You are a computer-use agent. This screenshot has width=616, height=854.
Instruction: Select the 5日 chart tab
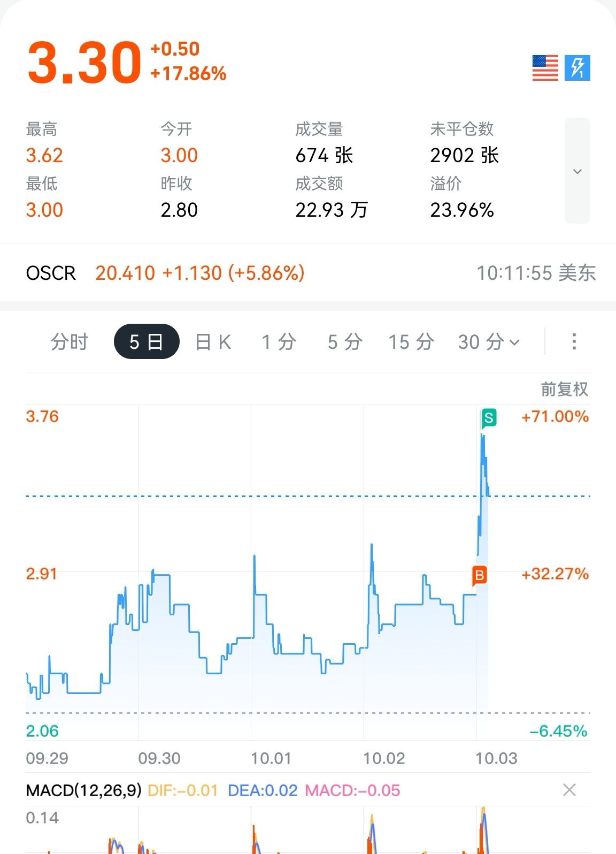(147, 341)
